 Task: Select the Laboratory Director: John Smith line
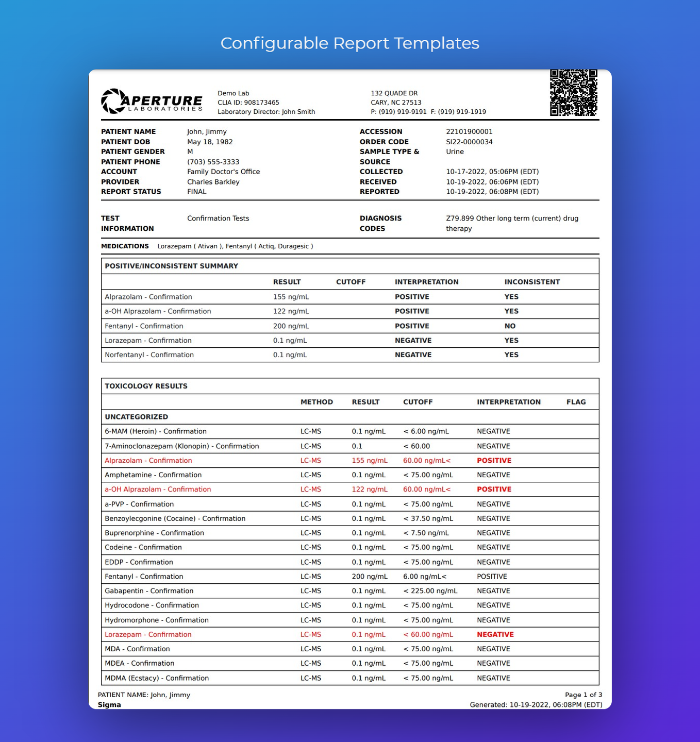266,112
